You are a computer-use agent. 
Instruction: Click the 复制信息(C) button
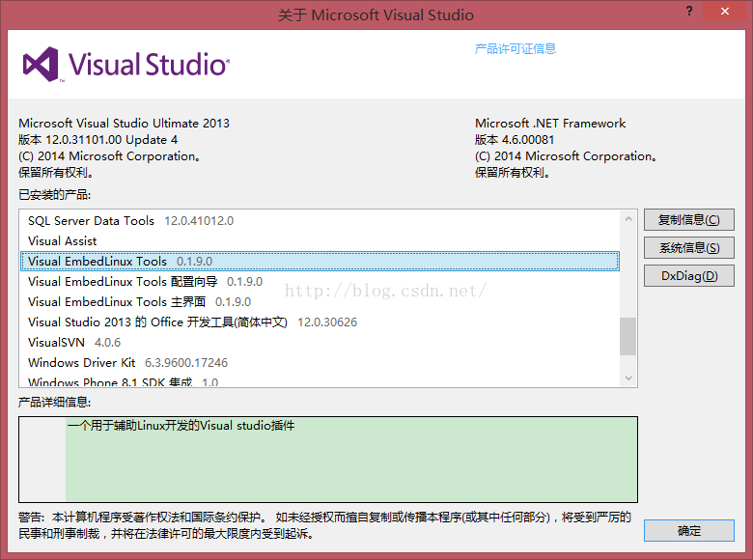tap(688, 220)
